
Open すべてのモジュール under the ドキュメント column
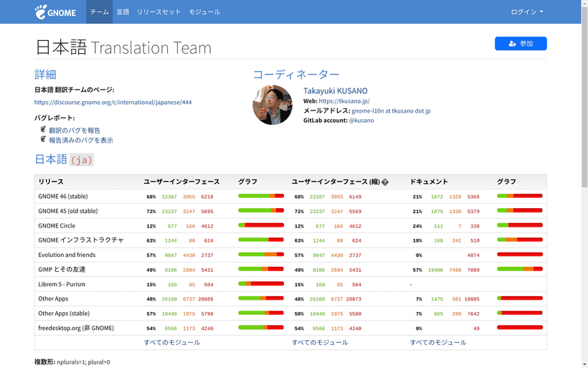point(438,343)
